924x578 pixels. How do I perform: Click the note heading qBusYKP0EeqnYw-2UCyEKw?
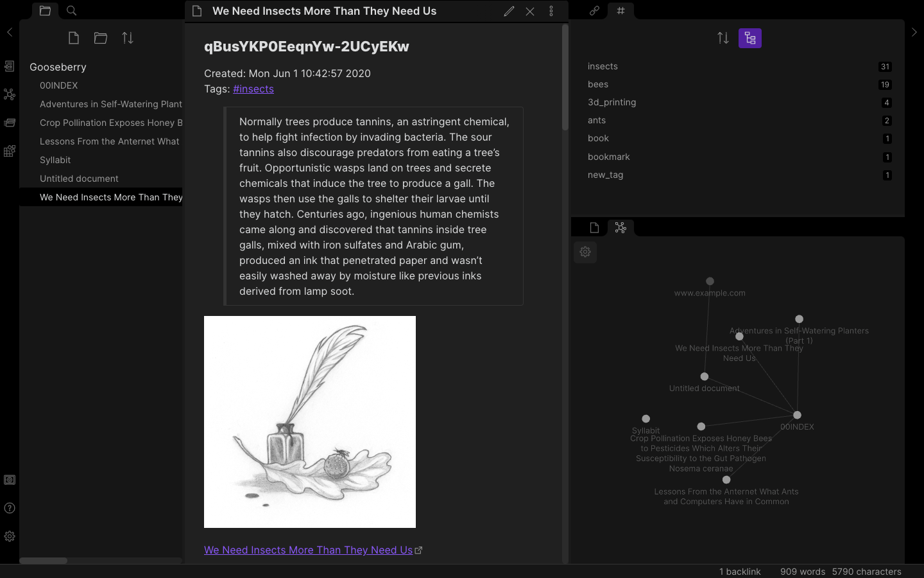[307, 46]
